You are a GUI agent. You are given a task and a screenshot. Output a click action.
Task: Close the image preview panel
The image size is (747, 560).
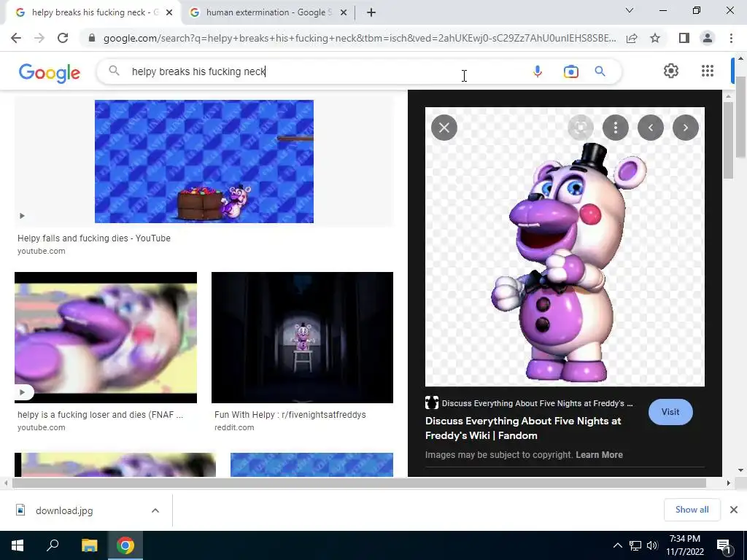444,128
